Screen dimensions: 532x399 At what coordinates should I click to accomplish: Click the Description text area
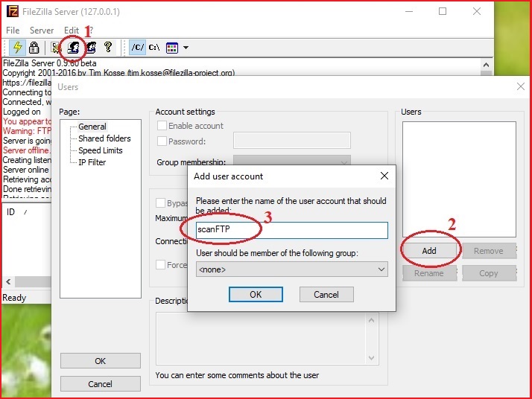pyautogui.click(x=262, y=338)
